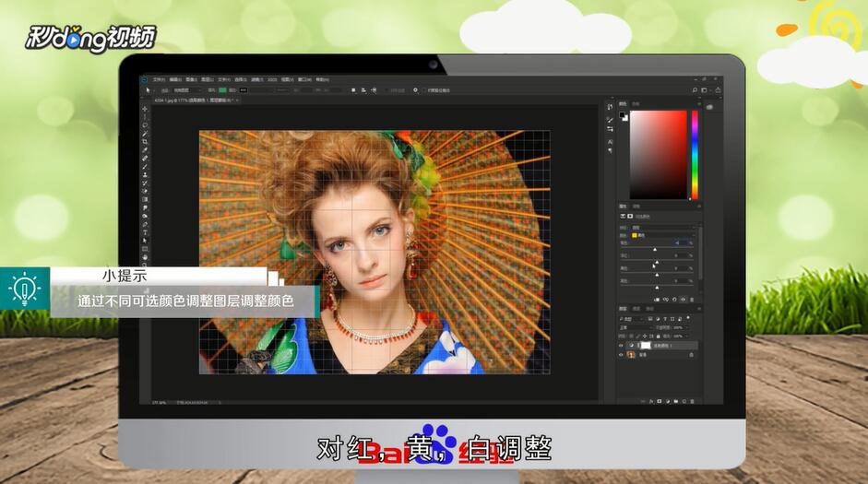Toggle the lock all layer button
Screen dimensions: 868x484
click(659, 336)
